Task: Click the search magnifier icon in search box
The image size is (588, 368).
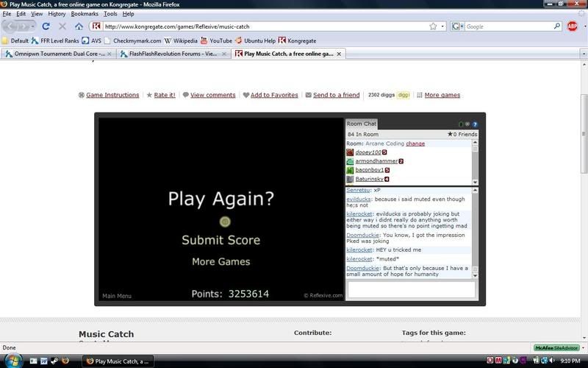Action: pyautogui.click(x=557, y=26)
